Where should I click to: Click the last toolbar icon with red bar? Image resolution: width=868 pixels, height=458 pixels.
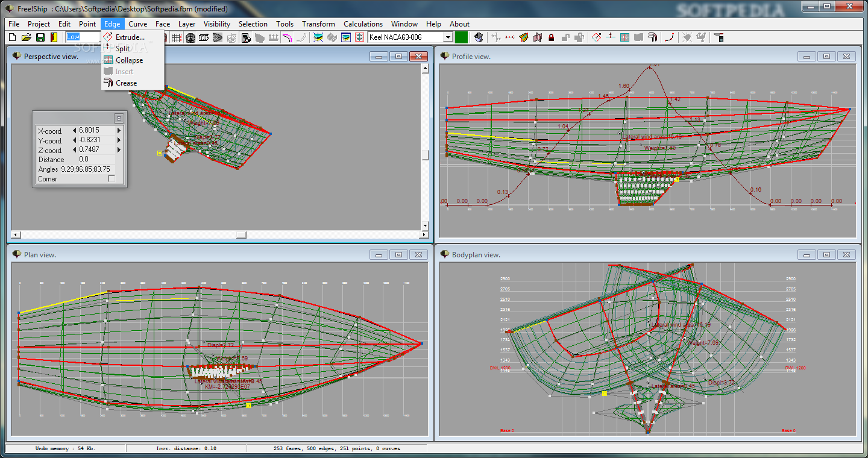point(718,37)
